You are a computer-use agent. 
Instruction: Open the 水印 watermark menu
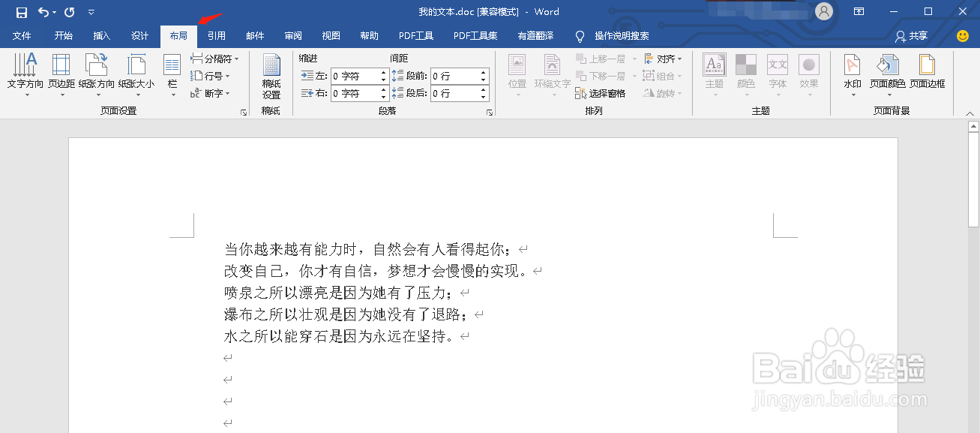click(x=853, y=75)
